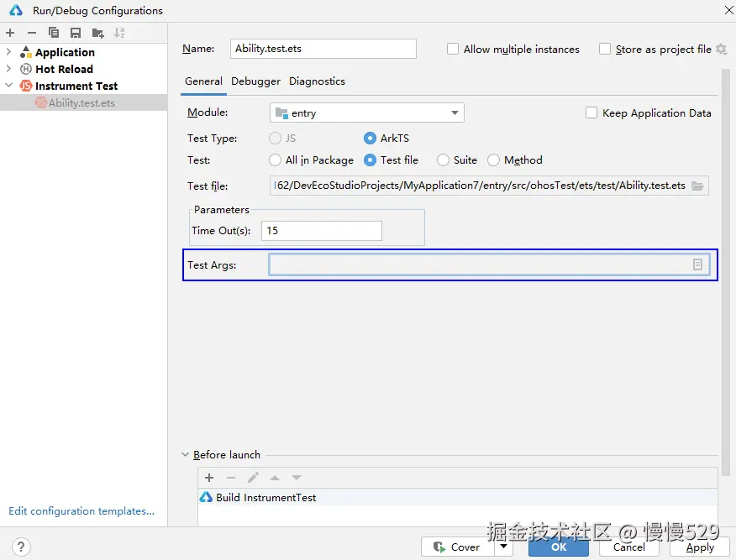Select the Application node in the tree

tap(65, 52)
